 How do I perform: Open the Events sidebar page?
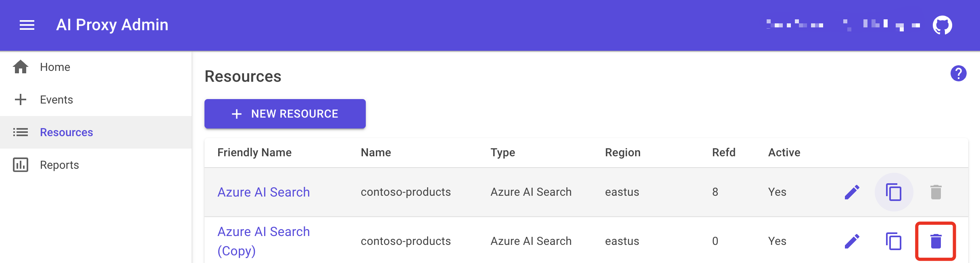[x=56, y=99]
